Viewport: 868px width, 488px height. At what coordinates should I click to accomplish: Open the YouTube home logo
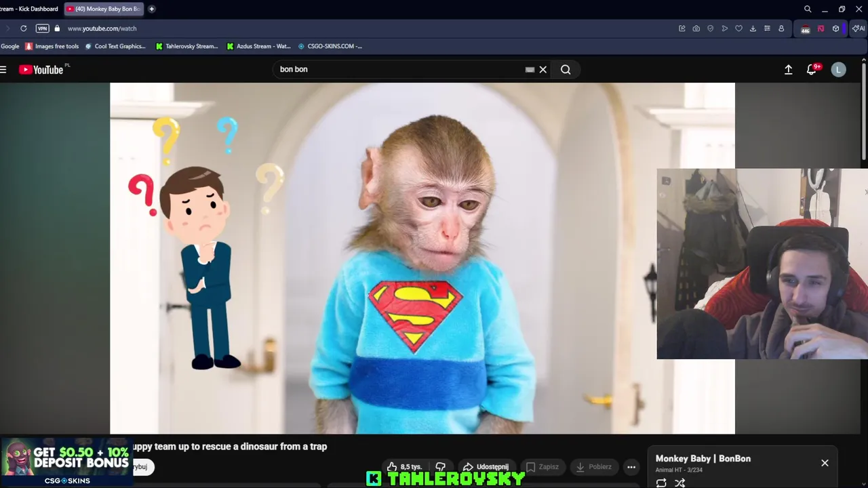pos(43,69)
